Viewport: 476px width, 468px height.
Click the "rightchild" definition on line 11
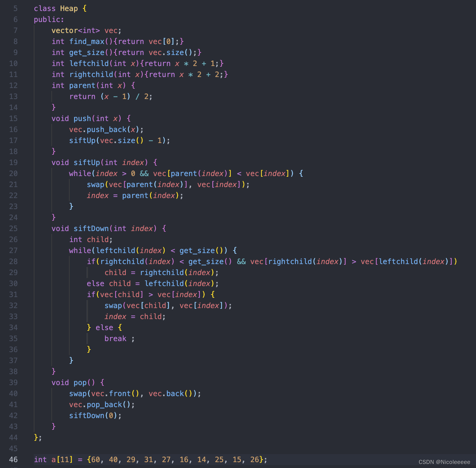pos(91,74)
